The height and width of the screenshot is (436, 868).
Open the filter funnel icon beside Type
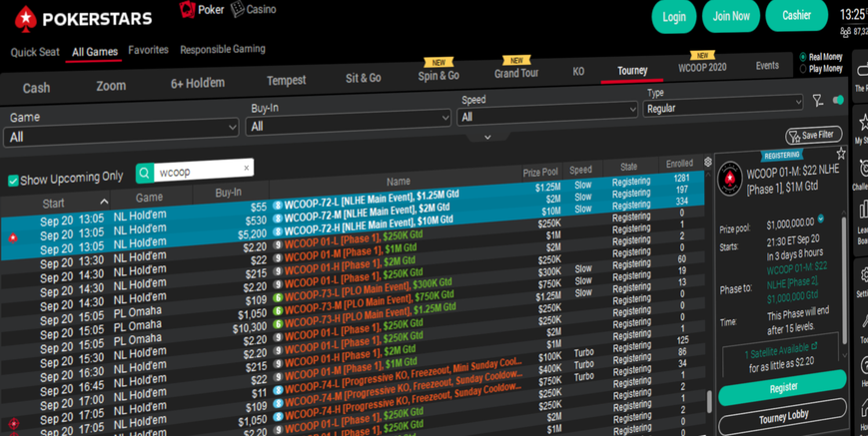click(x=818, y=100)
